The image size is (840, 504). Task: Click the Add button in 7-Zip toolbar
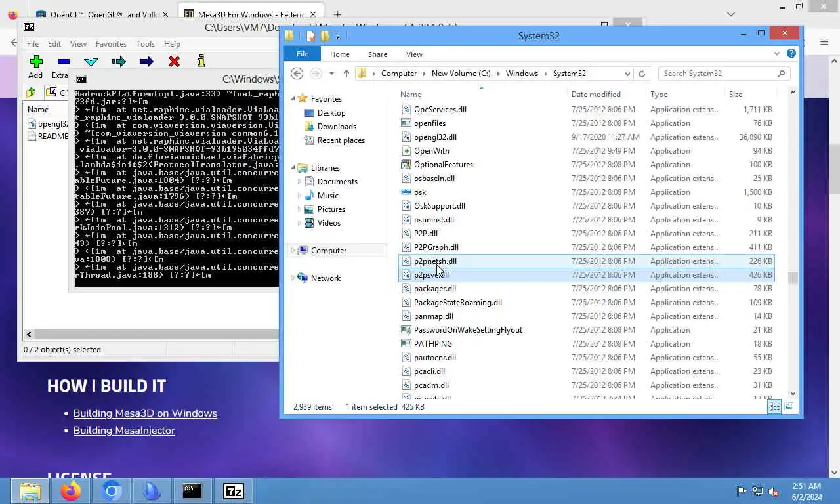click(36, 66)
